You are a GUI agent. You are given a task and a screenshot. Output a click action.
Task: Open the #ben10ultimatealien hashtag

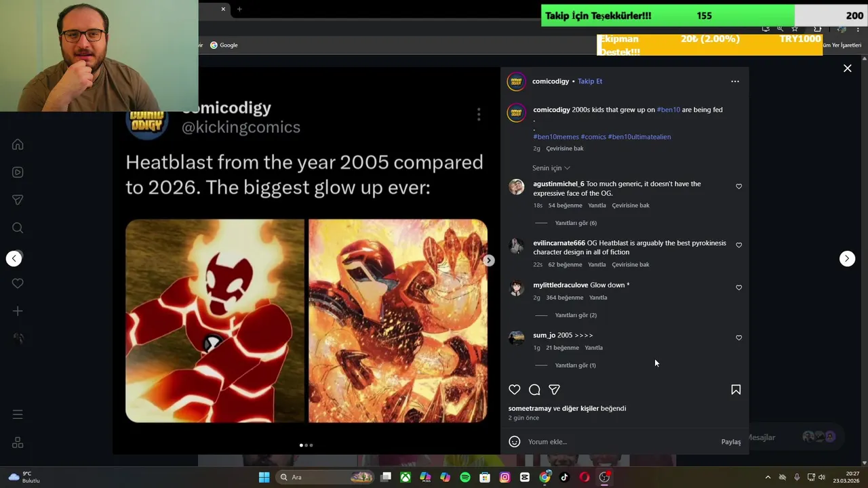point(639,137)
